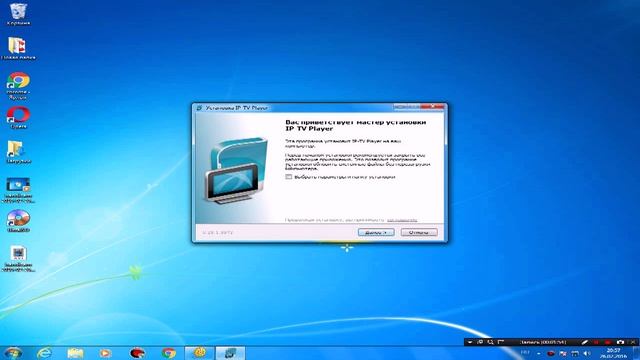The width and height of the screenshot is (640, 360).
Task: Click the recorder pencil draw icon
Action: point(584,342)
